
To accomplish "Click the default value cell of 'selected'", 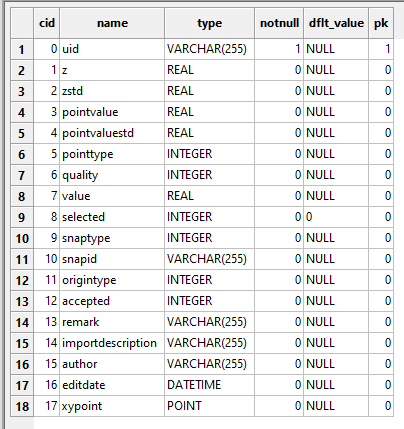I will pyautogui.click(x=336, y=217).
